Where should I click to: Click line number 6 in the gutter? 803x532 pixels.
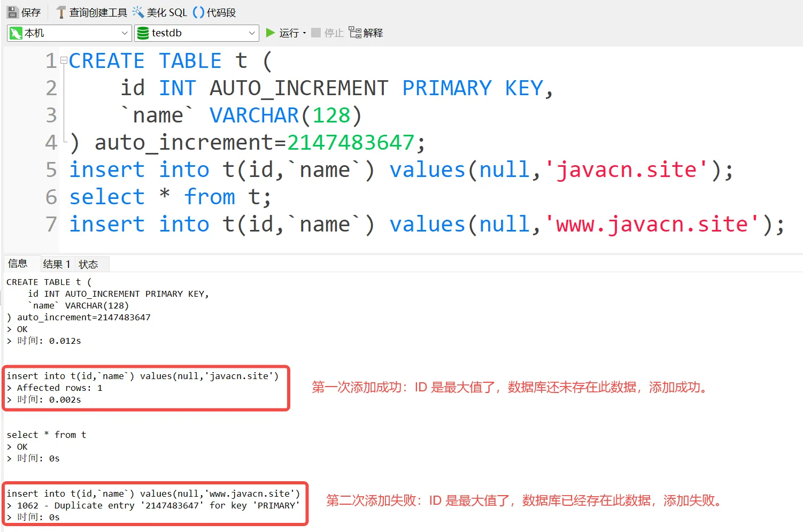pyautogui.click(x=51, y=197)
